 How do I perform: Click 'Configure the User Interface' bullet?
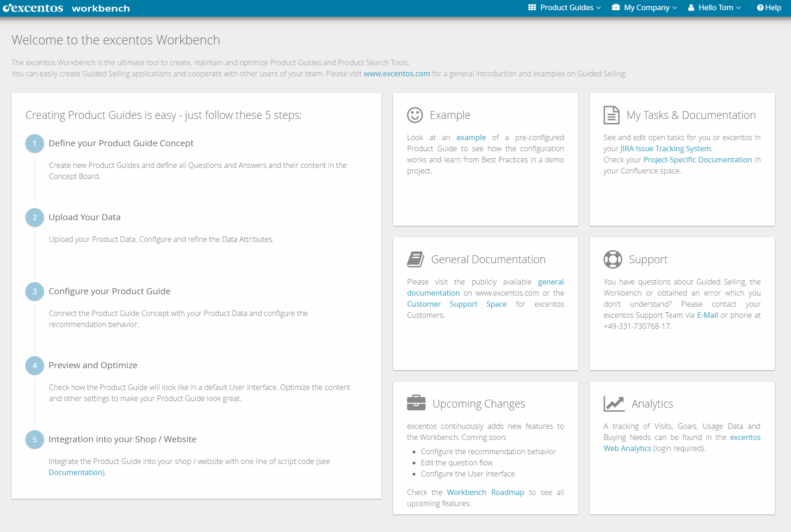(x=468, y=474)
